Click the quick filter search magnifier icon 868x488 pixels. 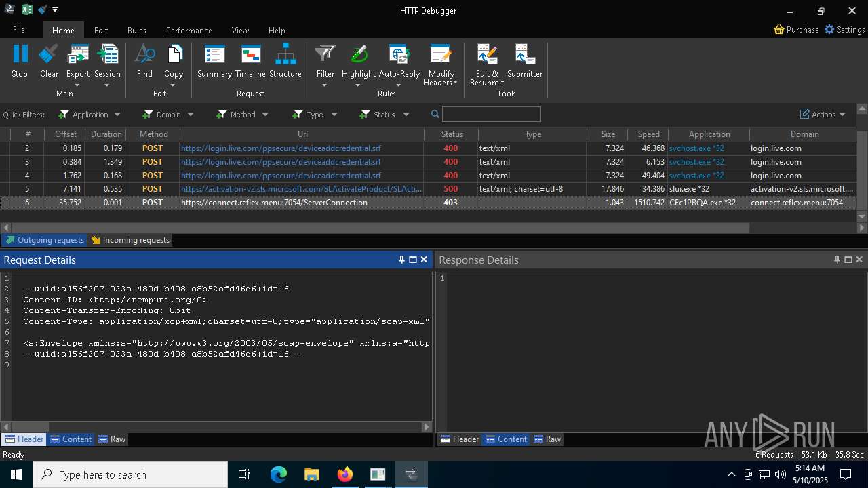(435, 114)
